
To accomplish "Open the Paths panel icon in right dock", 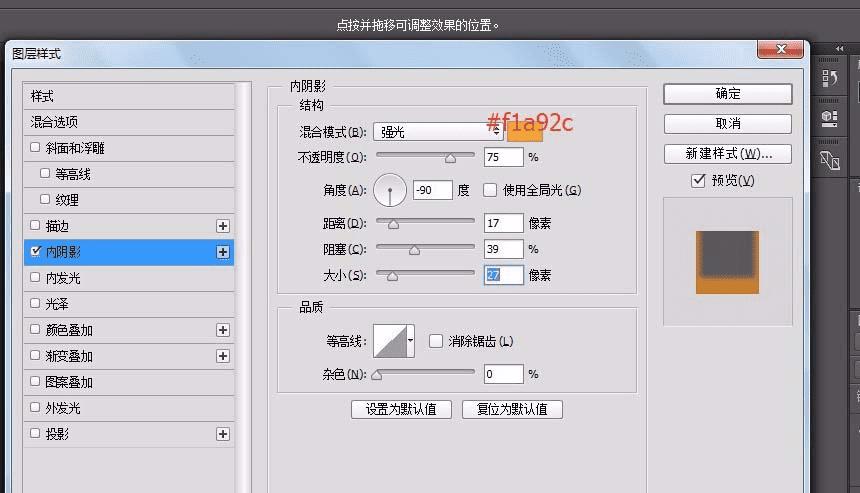I will click(x=829, y=160).
